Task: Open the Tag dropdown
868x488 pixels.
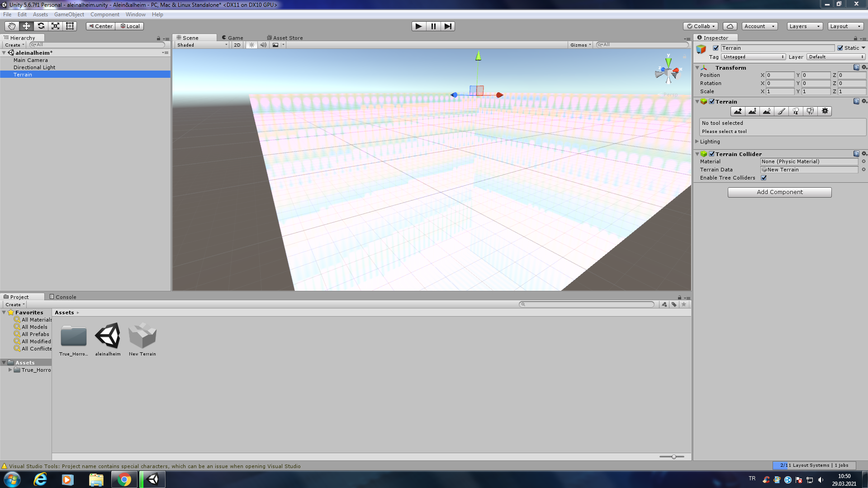Action: pyautogui.click(x=753, y=57)
